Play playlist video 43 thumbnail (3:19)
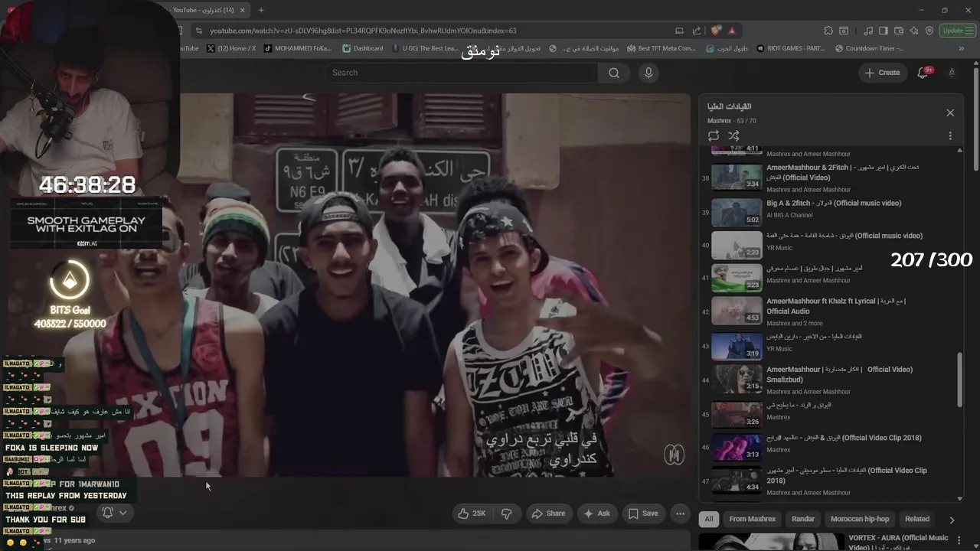980x551 pixels. coord(737,346)
